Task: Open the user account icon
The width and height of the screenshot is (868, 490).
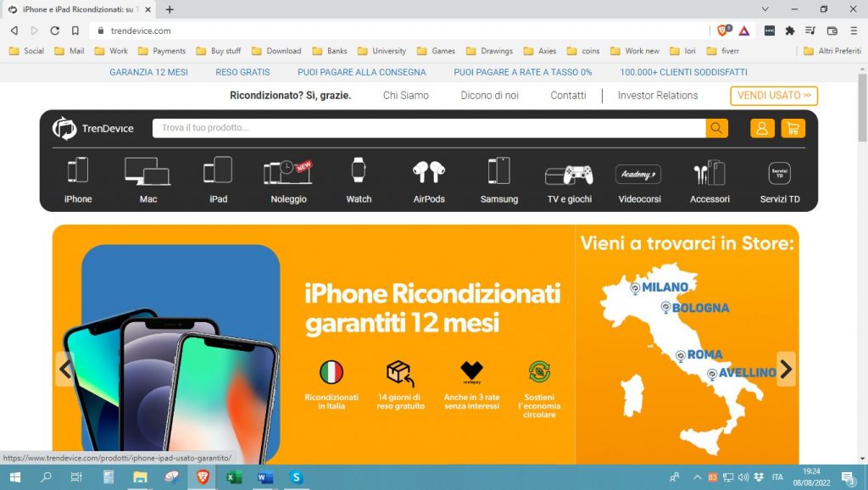Action: point(762,128)
